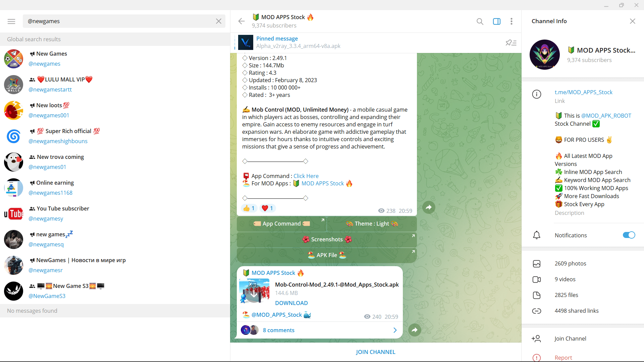Screen dimensions: 644x362
Task: Click the t.me/MOD_APPS_Stock channel link
Action: [x=583, y=92]
